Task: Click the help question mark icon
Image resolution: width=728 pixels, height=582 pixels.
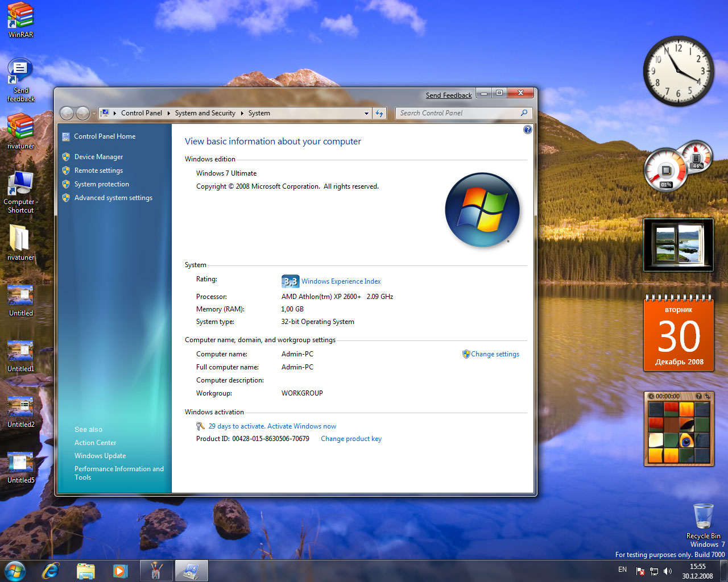Action: (527, 130)
